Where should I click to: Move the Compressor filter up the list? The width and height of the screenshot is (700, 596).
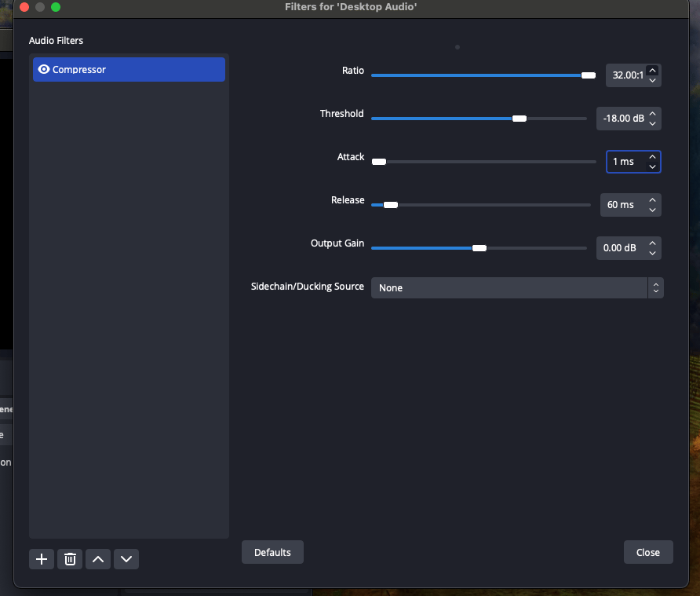(98, 559)
